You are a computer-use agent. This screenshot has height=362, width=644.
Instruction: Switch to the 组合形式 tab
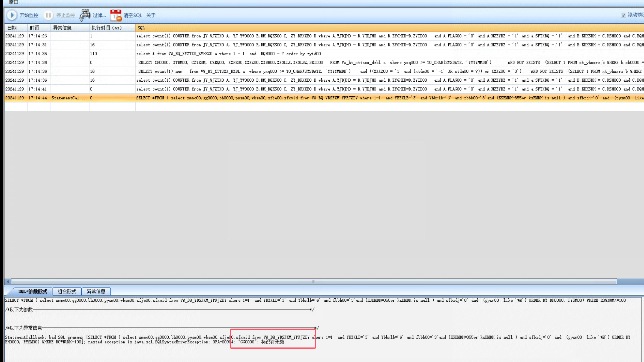(67, 291)
